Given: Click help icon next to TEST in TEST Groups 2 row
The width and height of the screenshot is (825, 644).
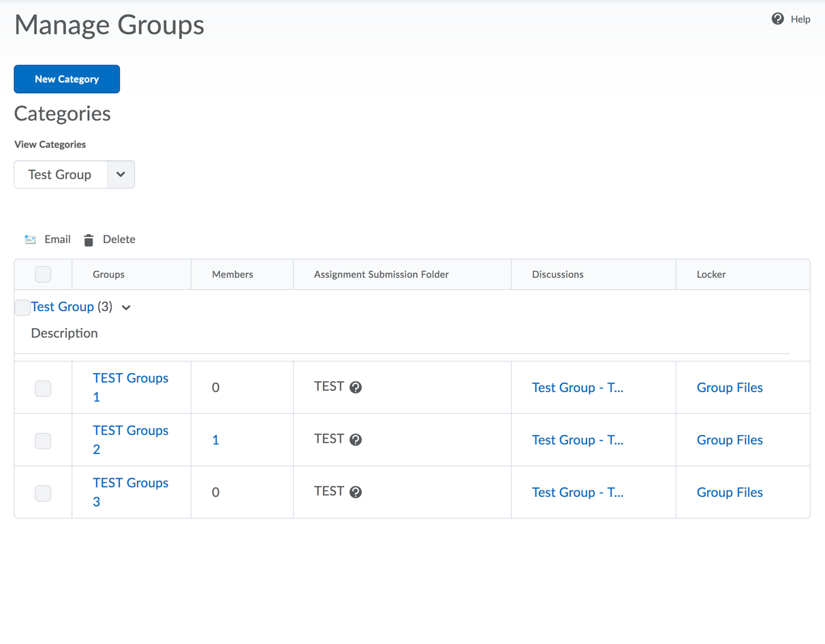Looking at the screenshot, I should 356,440.
